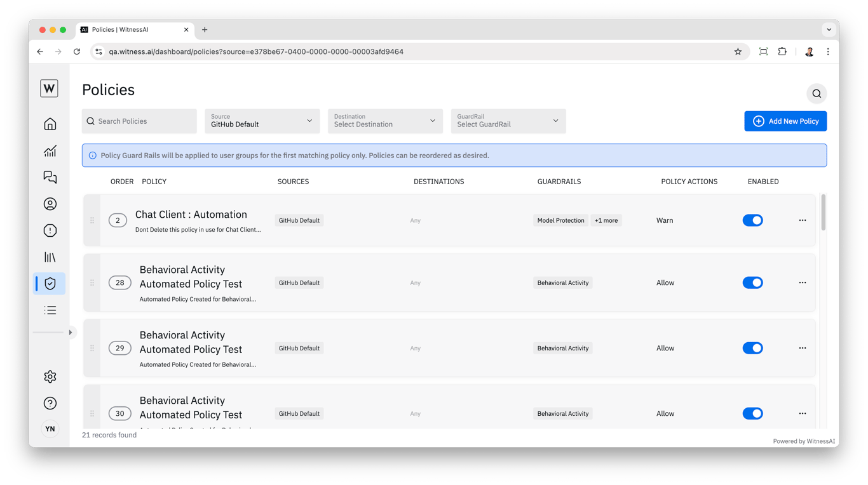Open more options menu for Chat Client policy

[x=803, y=220]
